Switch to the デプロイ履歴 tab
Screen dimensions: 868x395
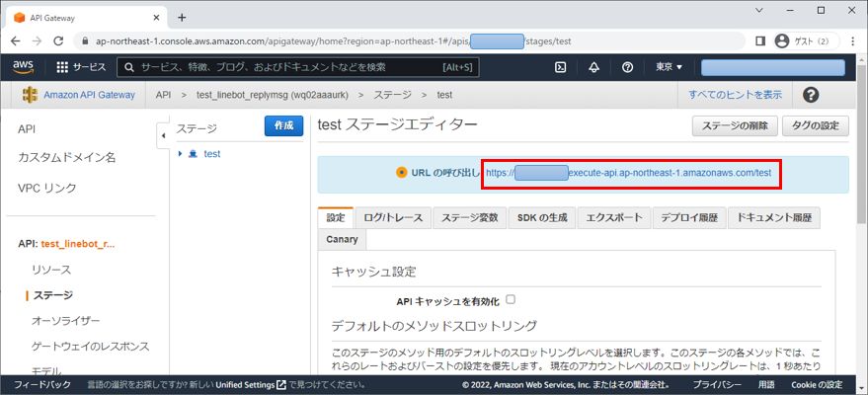coord(689,218)
